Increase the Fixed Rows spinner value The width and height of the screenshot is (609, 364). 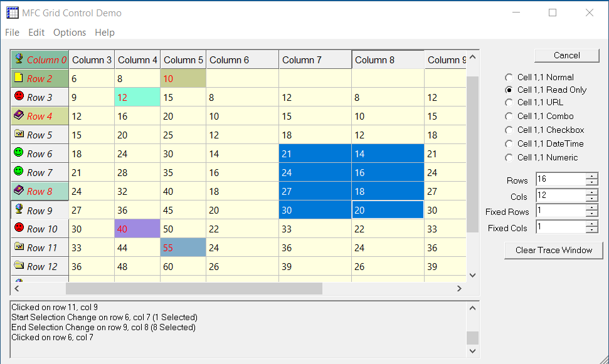(x=591, y=207)
